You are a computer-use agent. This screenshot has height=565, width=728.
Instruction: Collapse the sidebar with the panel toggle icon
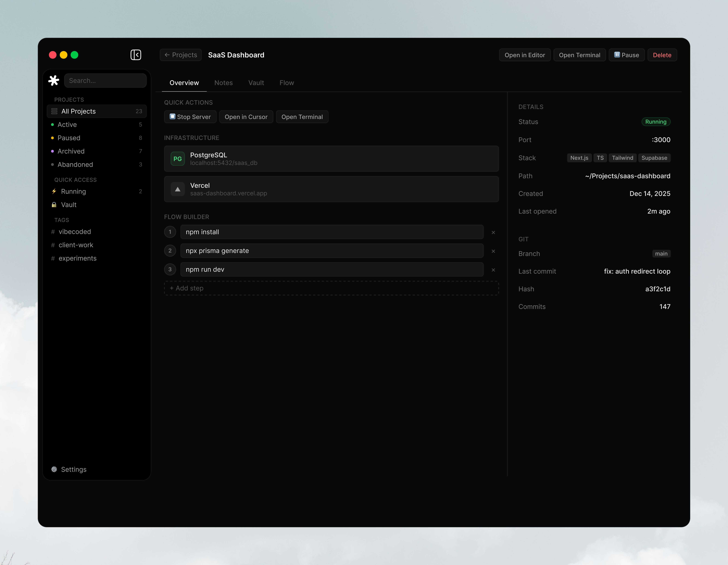pyautogui.click(x=136, y=55)
